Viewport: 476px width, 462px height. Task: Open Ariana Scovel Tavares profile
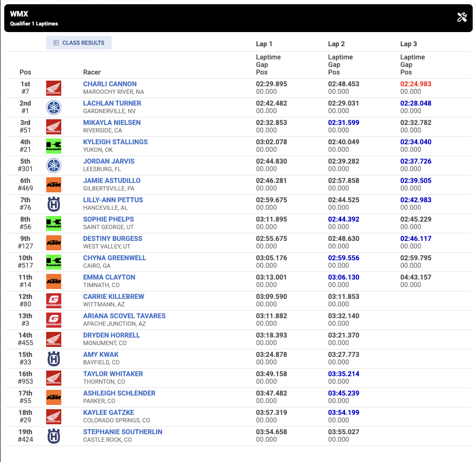(124, 316)
